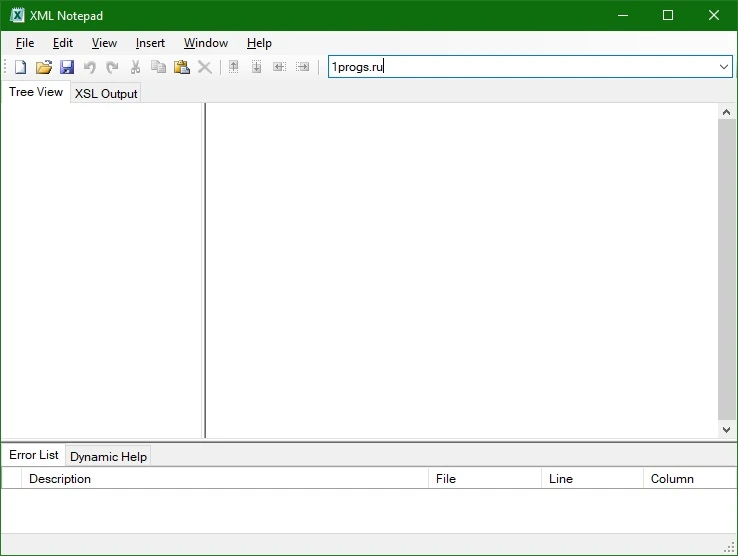The width and height of the screenshot is (738, 556).
Task: Delete node with the X toolbar icon
Action: 205,67
